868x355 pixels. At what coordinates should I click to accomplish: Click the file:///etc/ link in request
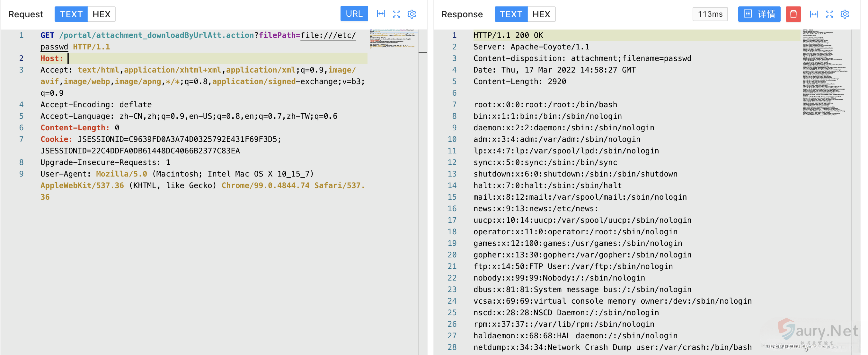(328, 35)
